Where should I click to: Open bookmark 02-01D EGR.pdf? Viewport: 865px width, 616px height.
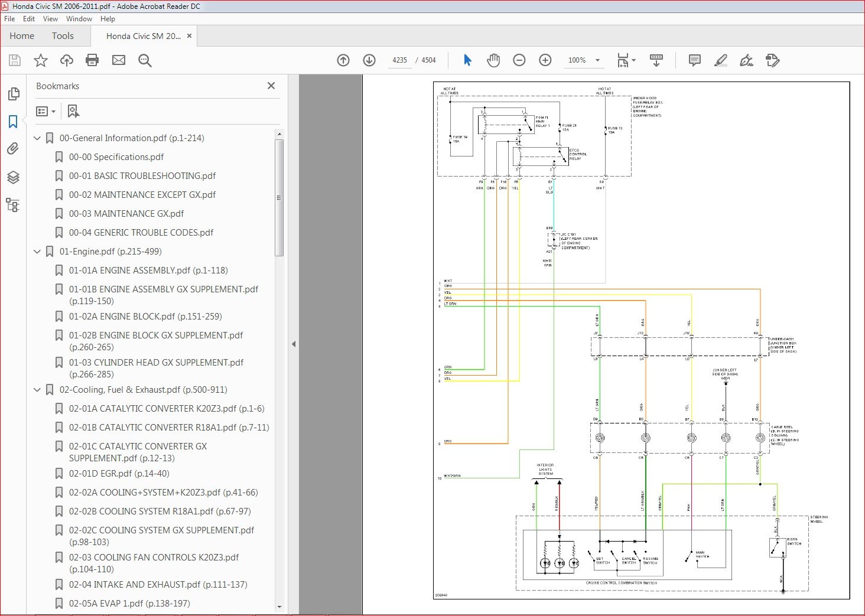(x=119, y=474)
